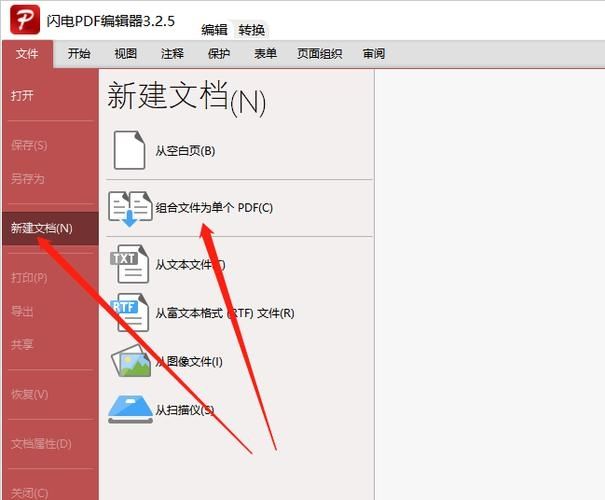Select 保存(S) in the sidebar
605x500 pixels.
29,145
